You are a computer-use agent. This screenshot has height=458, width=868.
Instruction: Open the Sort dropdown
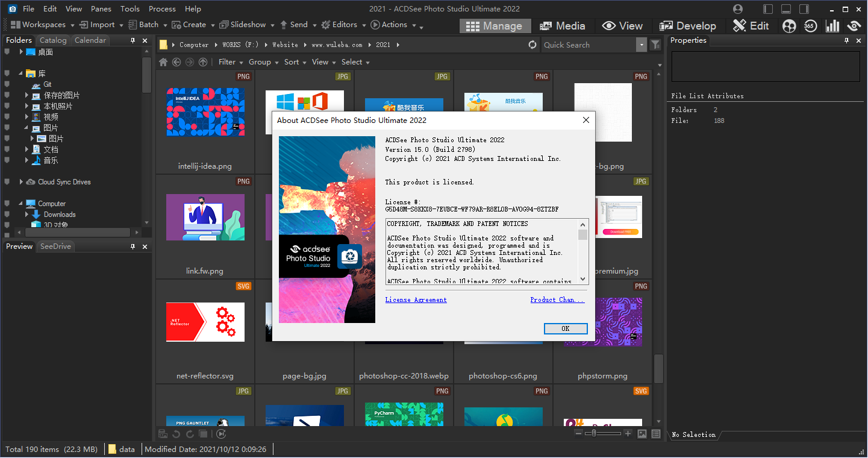click(x=295, y=62)
